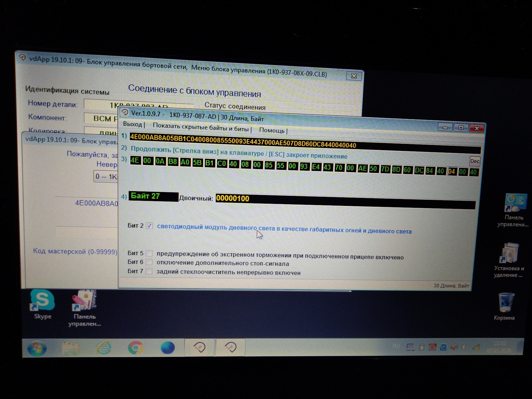Screen dimensions: 532x399
Task: Open 'Показать скрытые байты и биты' menu
Action: pos(201,127)
